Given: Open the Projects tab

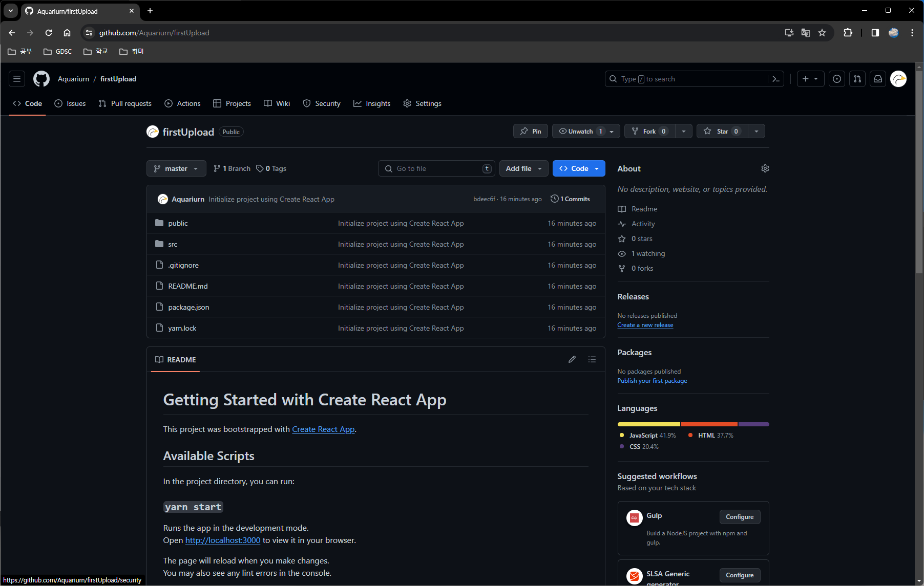Looking at the screenshot, I should (232, 103).
